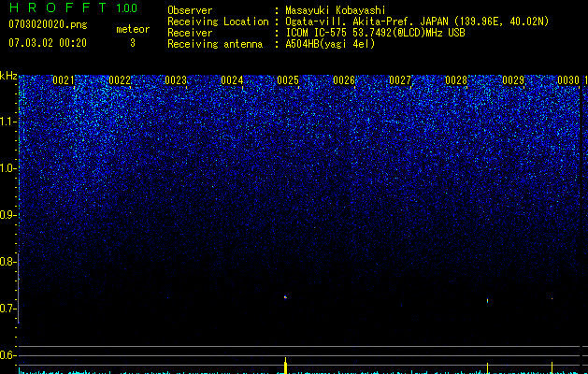This screenshot has width=588, height=374.
Task: Click the 0.8 kHz axis label
Action: [x=8, y=262]
